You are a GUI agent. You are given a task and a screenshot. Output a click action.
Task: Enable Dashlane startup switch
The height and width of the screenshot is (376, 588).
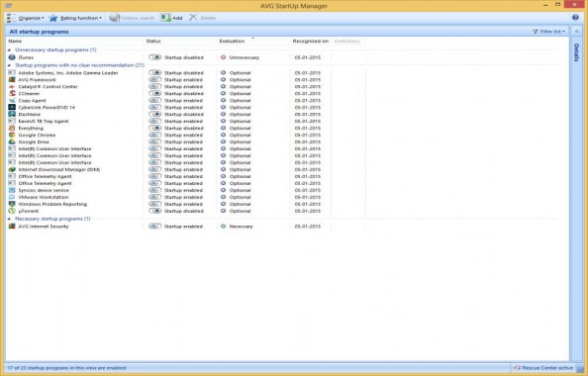(x=154, y=114)
